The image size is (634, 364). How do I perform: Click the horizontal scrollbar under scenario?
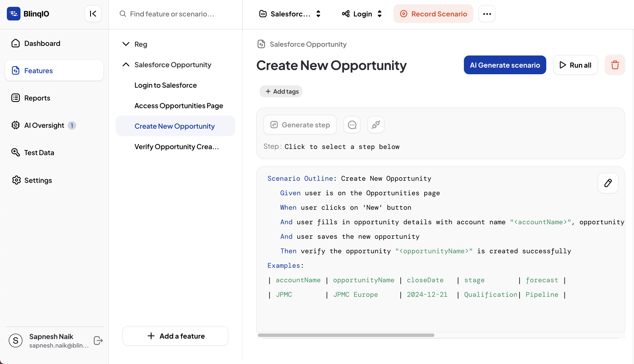pos(346,335)
